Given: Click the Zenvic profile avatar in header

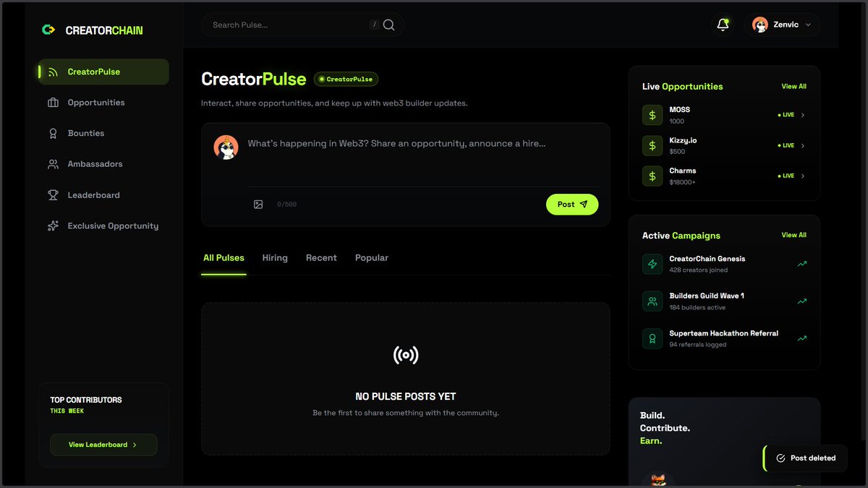Looking at the screenshot, I should [760, 25].
